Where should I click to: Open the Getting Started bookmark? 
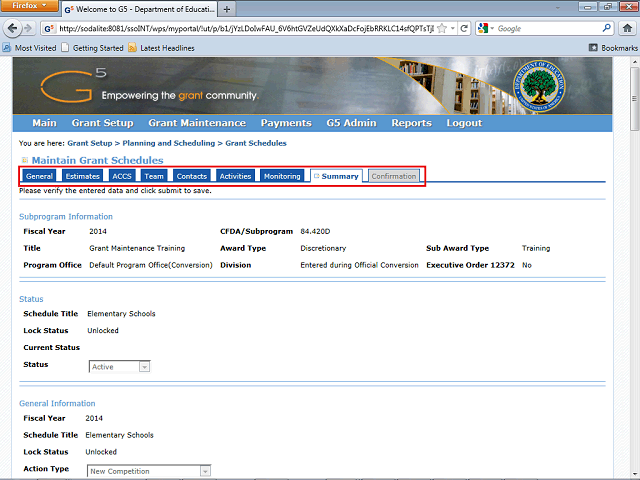click(92, 48)
